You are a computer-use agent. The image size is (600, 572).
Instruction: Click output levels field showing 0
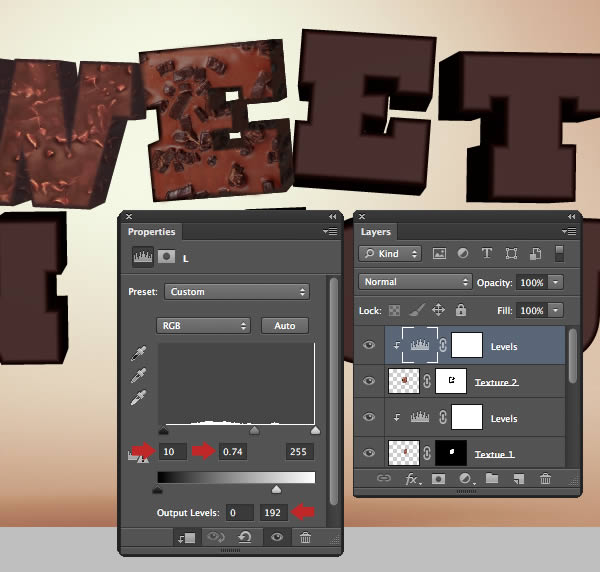click(x=240, y=512)
